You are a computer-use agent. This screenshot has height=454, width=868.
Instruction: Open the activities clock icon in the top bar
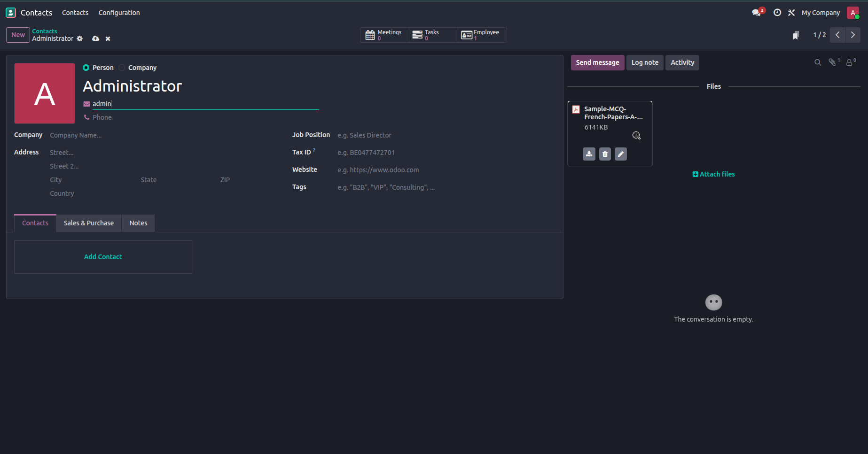click(777, 13)
